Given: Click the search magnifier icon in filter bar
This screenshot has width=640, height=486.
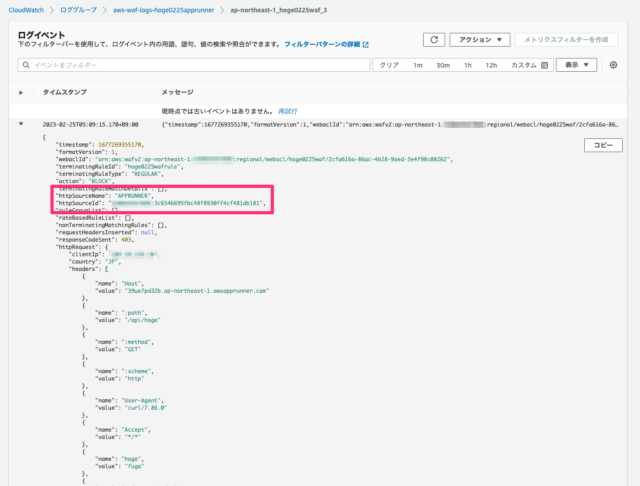Looking at the screenshot, I should point(26,65).
